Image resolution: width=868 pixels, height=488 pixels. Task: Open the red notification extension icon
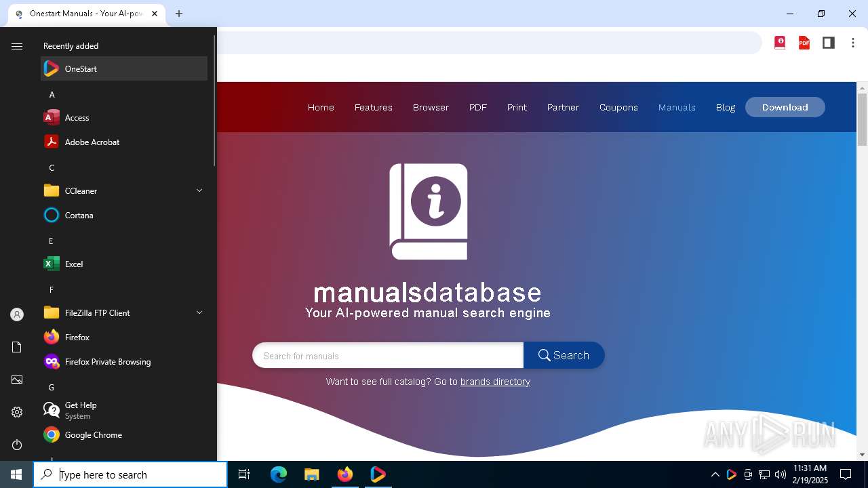pyautogui.click(x=780, y=43)
